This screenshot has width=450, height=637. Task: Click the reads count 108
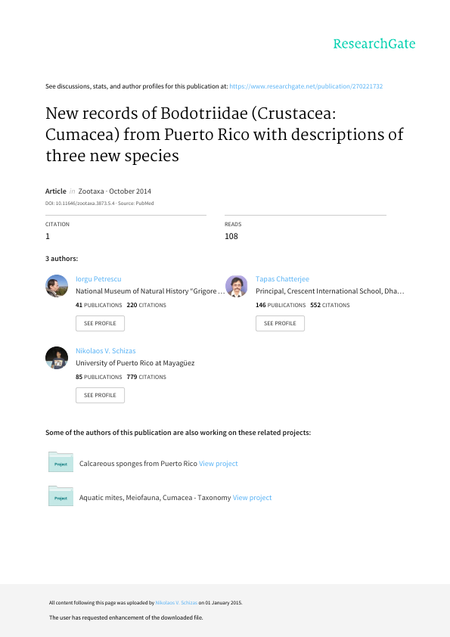coord(231,236)
